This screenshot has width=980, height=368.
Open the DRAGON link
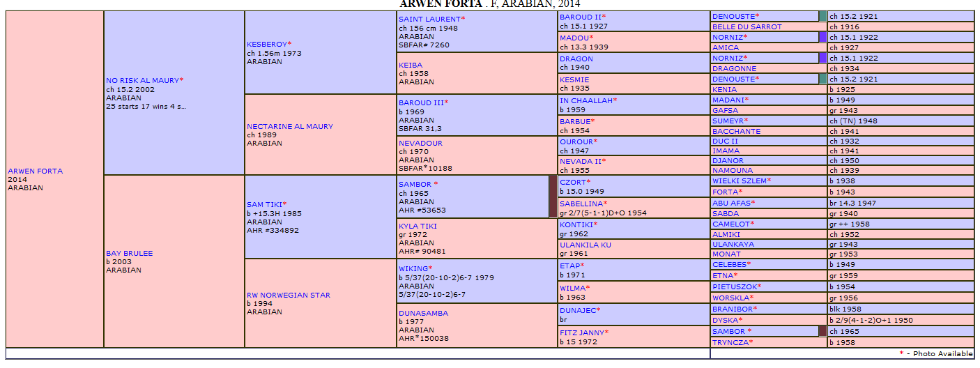click(x=576, y=59)
